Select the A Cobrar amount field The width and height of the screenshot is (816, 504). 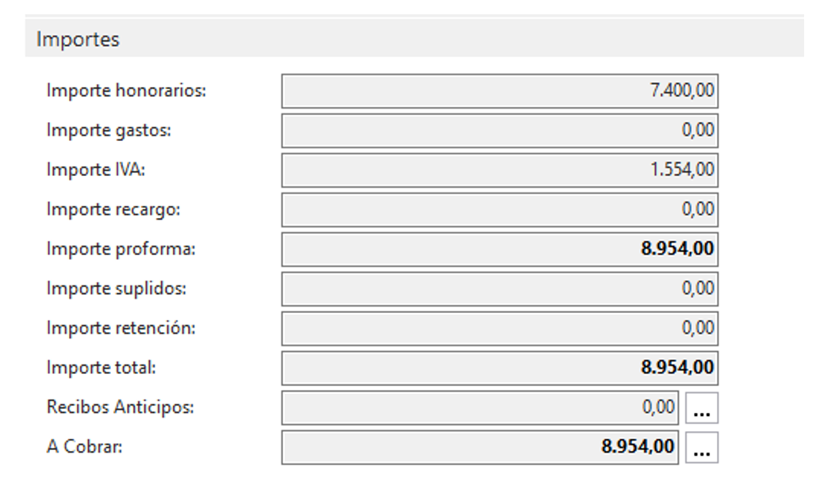(481, 448)
